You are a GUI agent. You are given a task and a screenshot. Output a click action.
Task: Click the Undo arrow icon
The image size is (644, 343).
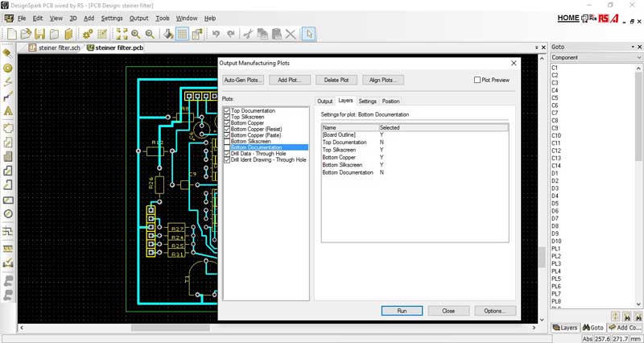click(216, 34)
